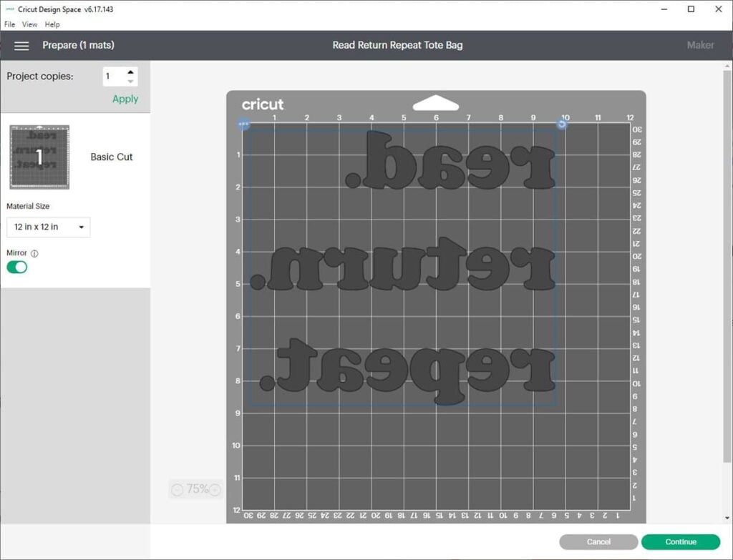Screen dimensions: 733x560
Task: Increase project copies with the up arrow
Action: [x=130, y=72]
